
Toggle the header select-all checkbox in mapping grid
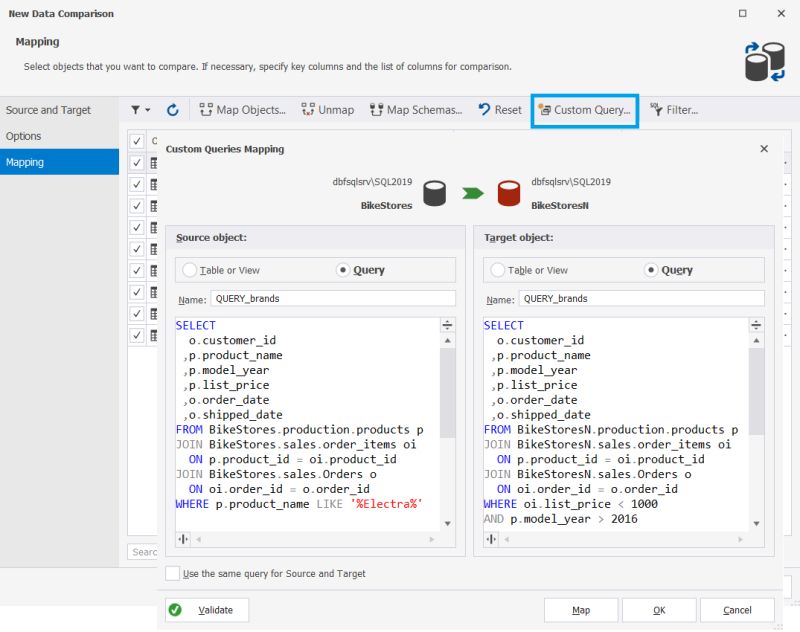[x=137, y=141]
